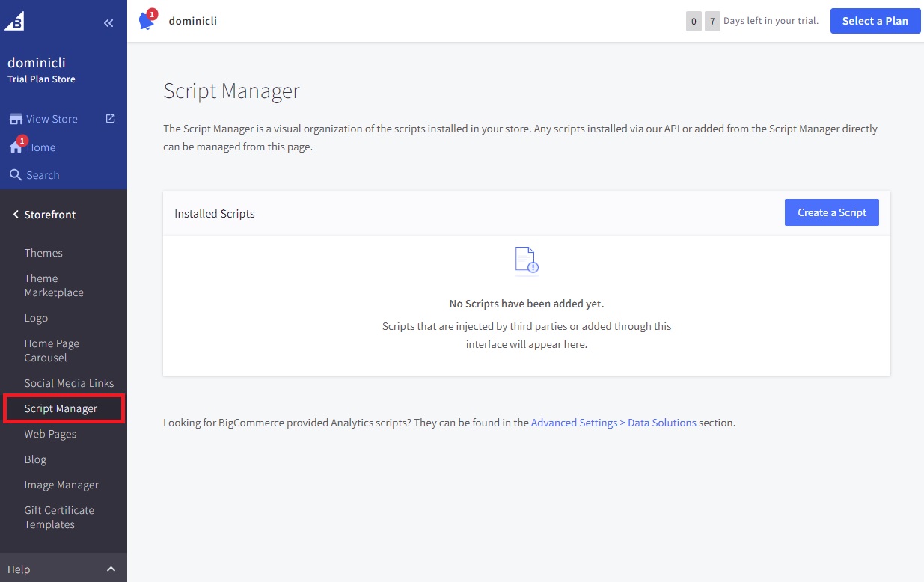The image size is (924, 582).
Task: Click the Create a Script button
Action: point(831,212)
